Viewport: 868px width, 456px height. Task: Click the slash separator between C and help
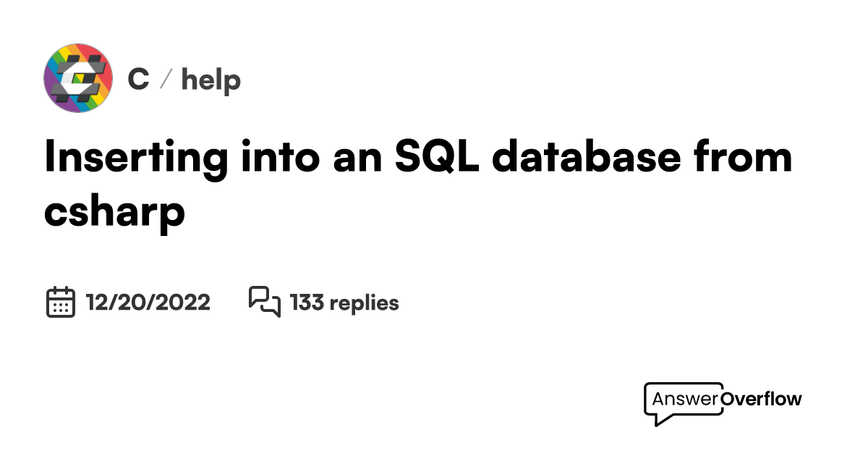165,80
